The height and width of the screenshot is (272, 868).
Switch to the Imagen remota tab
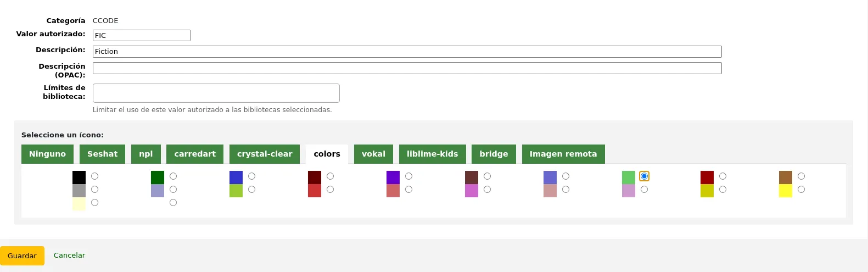pyautogui.click(x=563, y=154)
